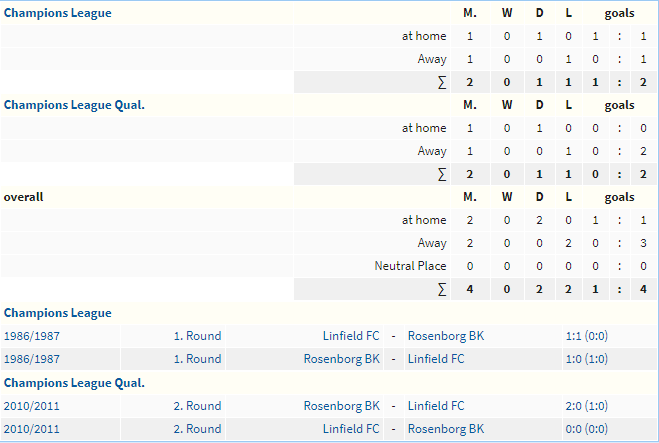This screenshot has width=659, height=443.
Task: Click Linfield FC away team in 1:0 match
Action: 436,359
